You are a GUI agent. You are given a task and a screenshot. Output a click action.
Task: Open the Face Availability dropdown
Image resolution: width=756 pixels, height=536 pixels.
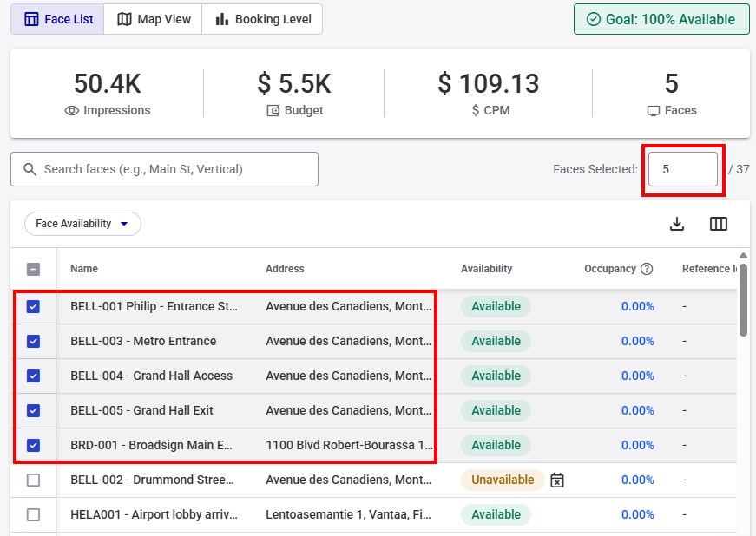[82, 224]
